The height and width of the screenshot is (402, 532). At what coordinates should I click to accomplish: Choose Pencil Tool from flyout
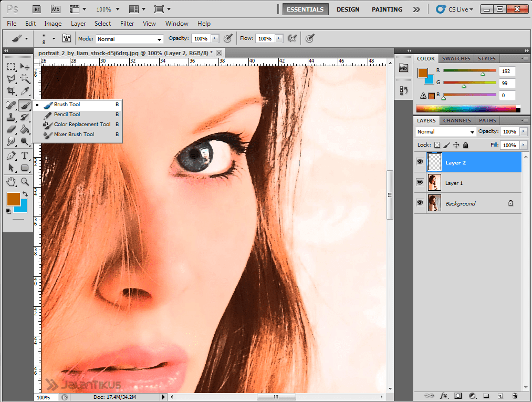(x=77, y=115)
